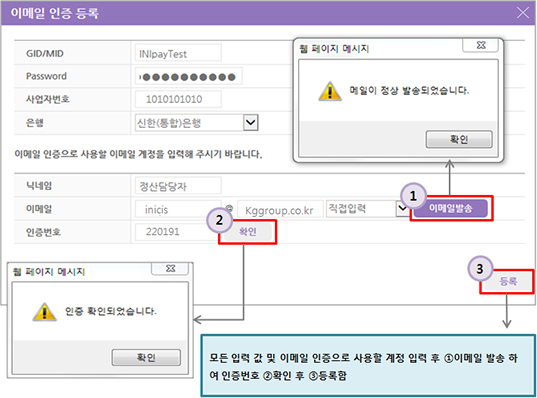The height and width of the screenshot is (398, 537).
Task: Click the 인증 확인되었습니다. message text
Action: click(x=111, y=311)
